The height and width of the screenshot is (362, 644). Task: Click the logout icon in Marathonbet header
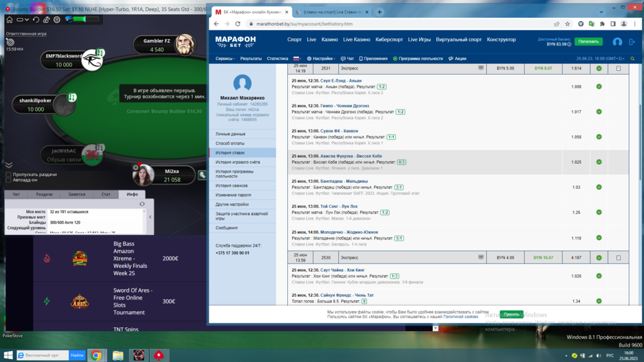[632, 42]
